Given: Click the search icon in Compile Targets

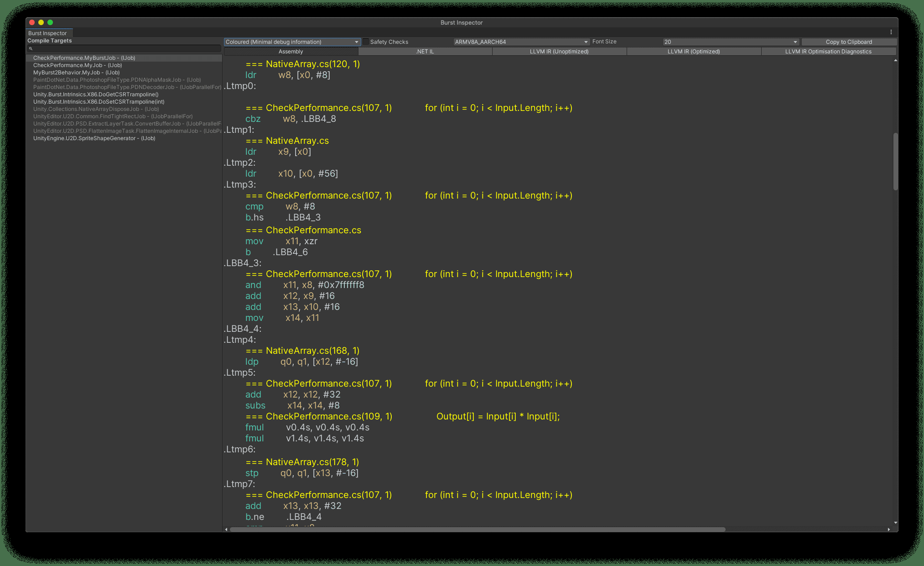Looking at the screenshot, I should (x=31, y=48).
